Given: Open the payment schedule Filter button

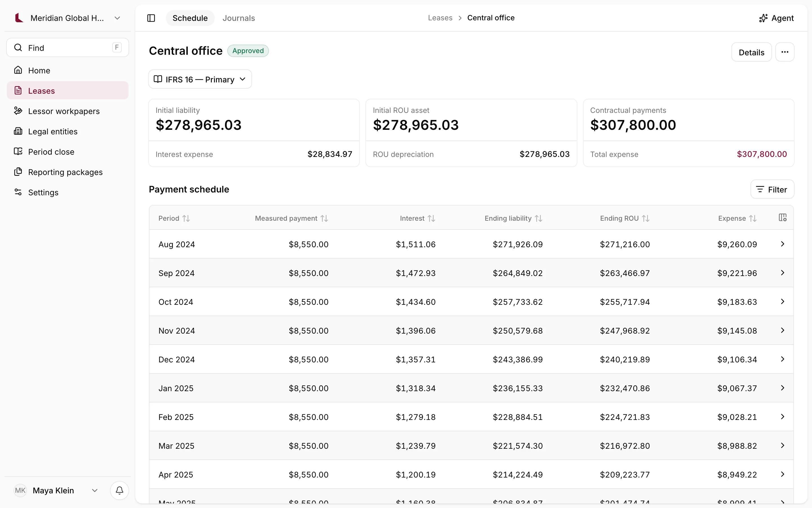Looking at the screenshot, I should pos(772,189).
